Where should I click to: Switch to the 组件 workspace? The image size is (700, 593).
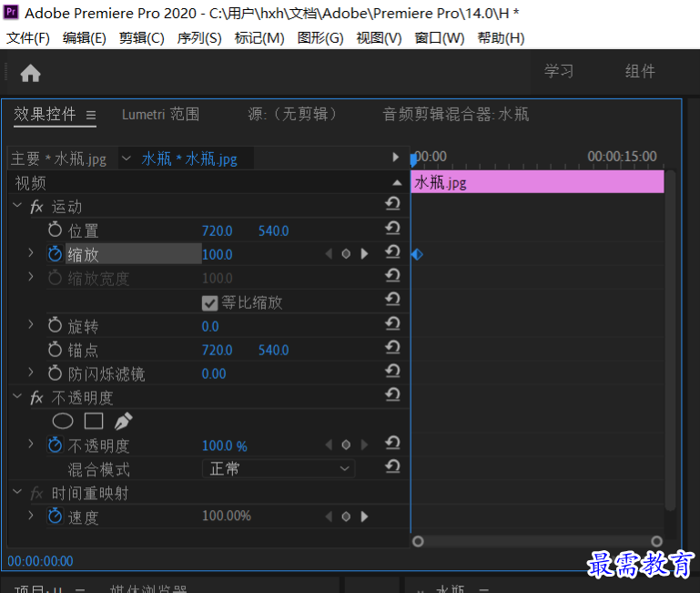[640, 71]
